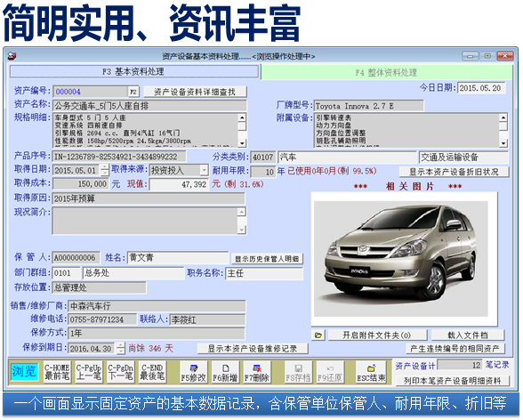Click 已使用0年0月(剩 99.5%) usage text

332,172
